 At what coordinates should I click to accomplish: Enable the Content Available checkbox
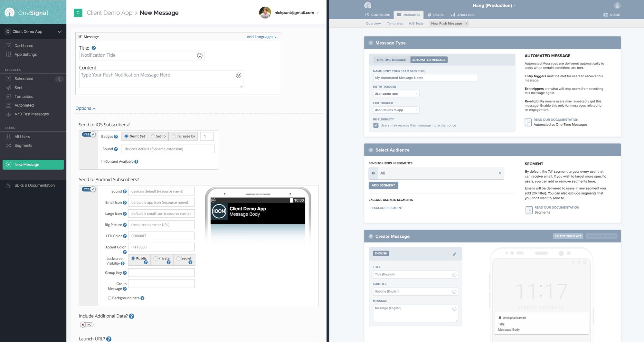pyautogui.click(x=103, y=162)
